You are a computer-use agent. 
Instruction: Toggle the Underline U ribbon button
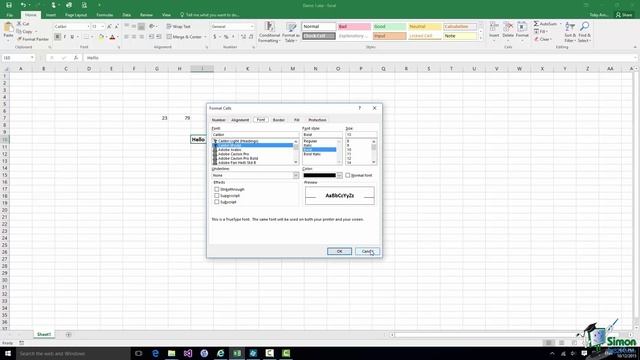point(72,37)
